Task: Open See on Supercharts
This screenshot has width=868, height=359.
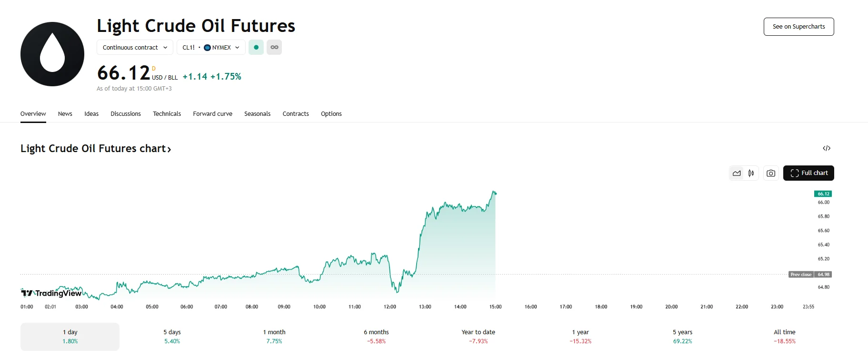Action: pos(798,27)
